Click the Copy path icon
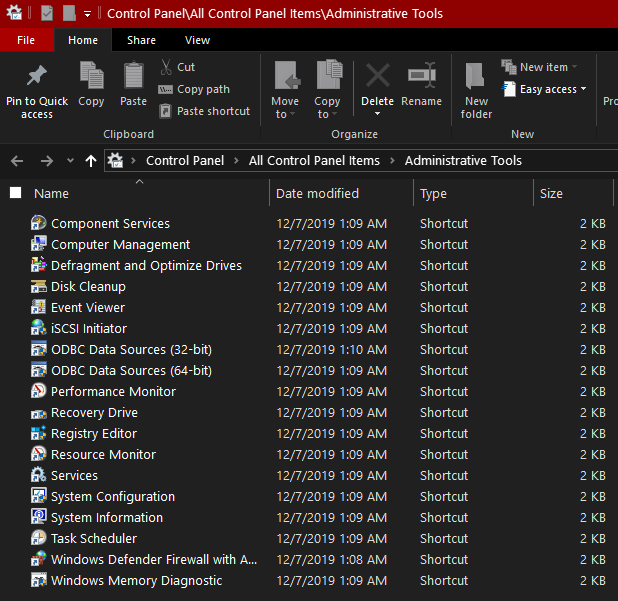618x601 pixels. (165, 89)
